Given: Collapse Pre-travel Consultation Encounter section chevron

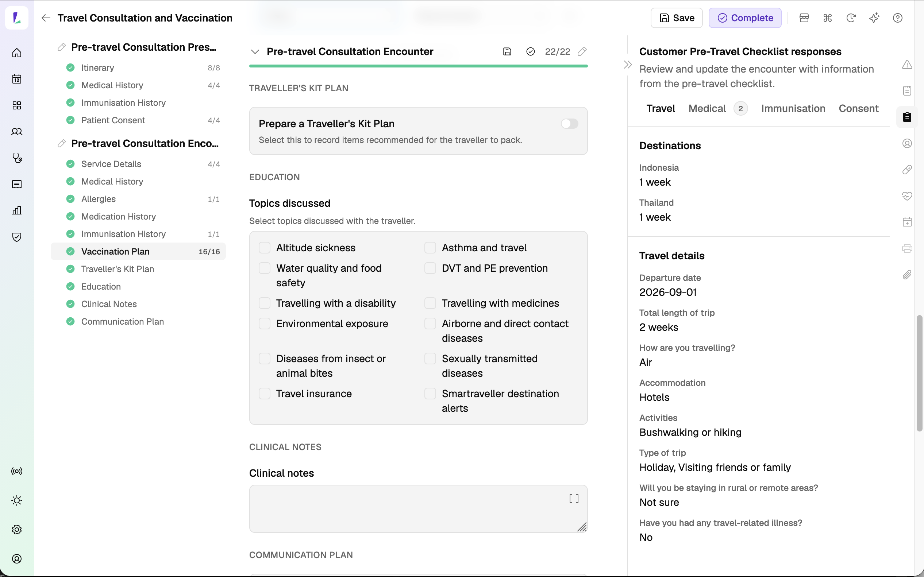Looking at the screenshot, I should point(255,51).
